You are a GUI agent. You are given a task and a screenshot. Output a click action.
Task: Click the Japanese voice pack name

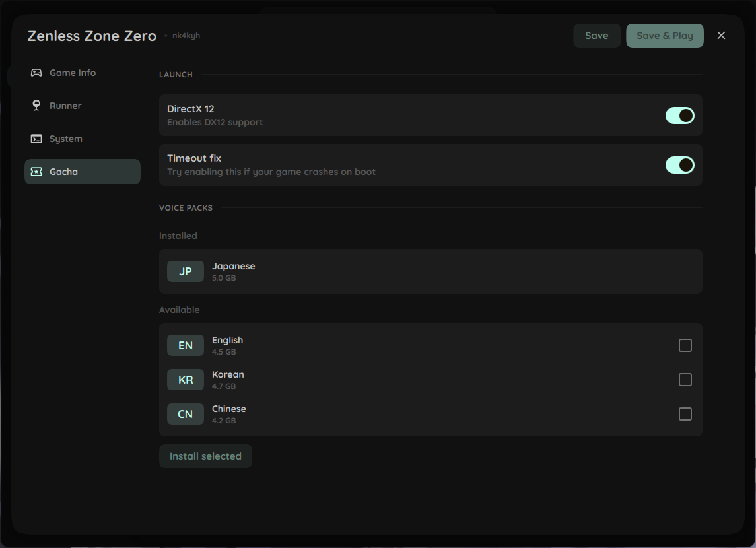tap(233, 266)
